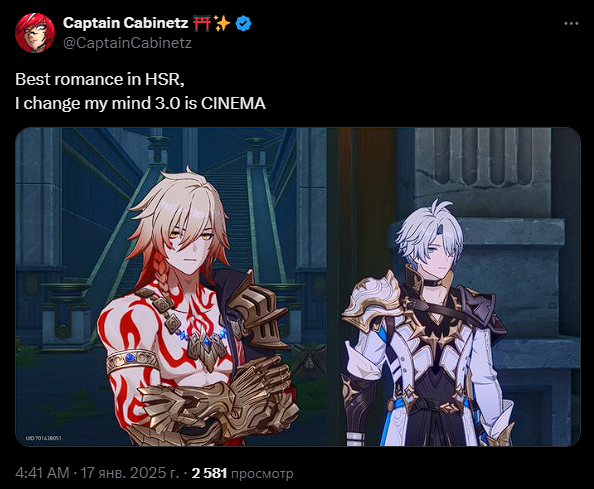
Task: Open the Captain Cabinetz display name link
Action: 125,23
